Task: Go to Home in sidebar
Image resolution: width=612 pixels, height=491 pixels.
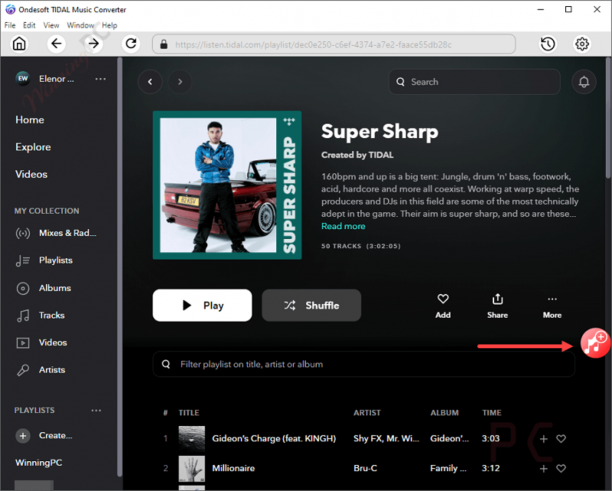Action: pos(30,120)
